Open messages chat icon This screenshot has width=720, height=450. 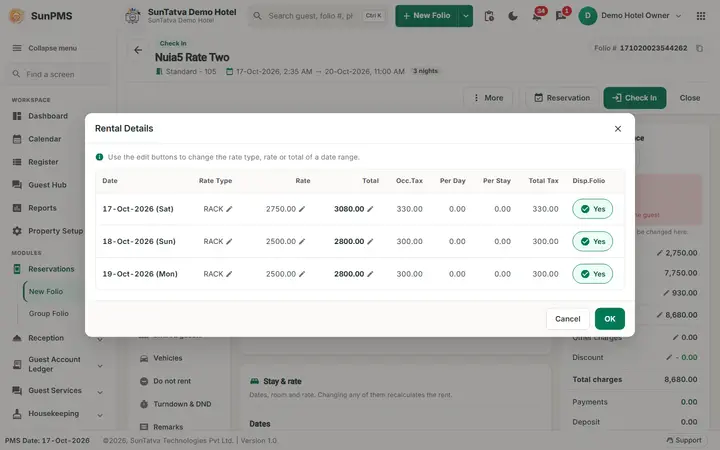coord(561,16)
